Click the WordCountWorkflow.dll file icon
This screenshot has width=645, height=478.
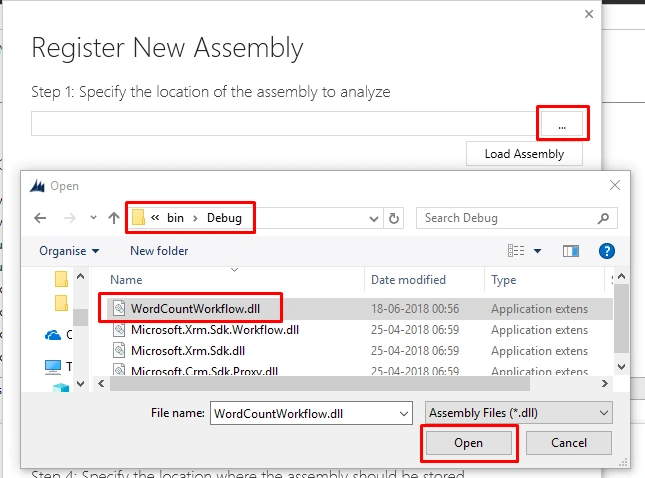(119, 308)
